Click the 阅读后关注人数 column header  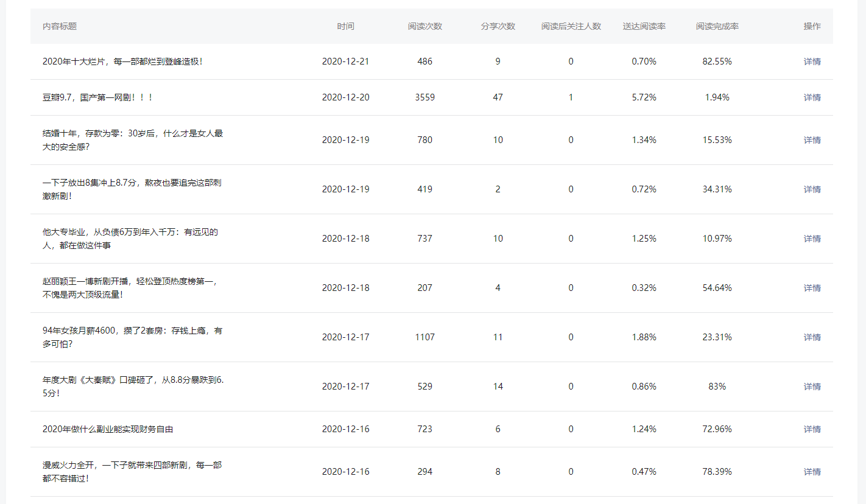(571, 26)
